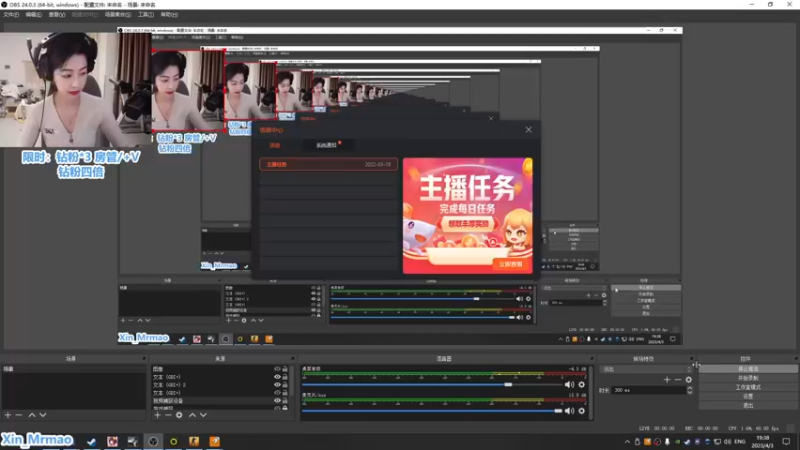
Task: Open the 场景集合(S) menu
Action: click(x=118, y=15)
